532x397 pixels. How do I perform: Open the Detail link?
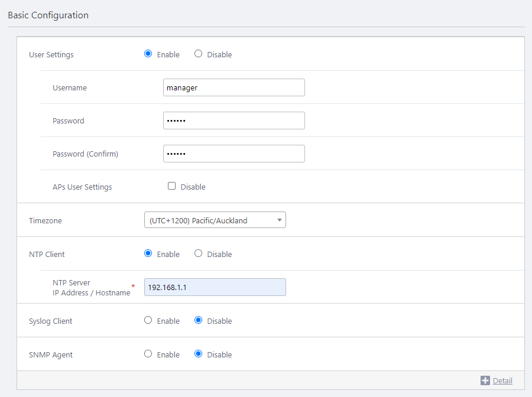point(502,380)
